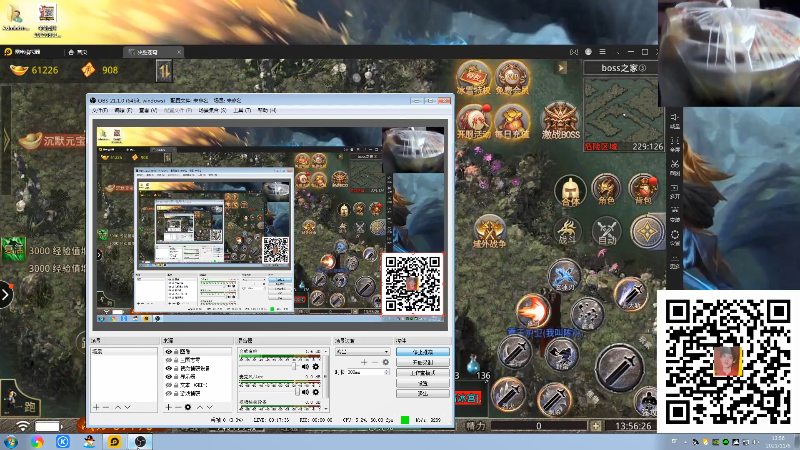Click the start recording button in OBS
Viewport: 800px width, 450px height.
pos(423,362)
